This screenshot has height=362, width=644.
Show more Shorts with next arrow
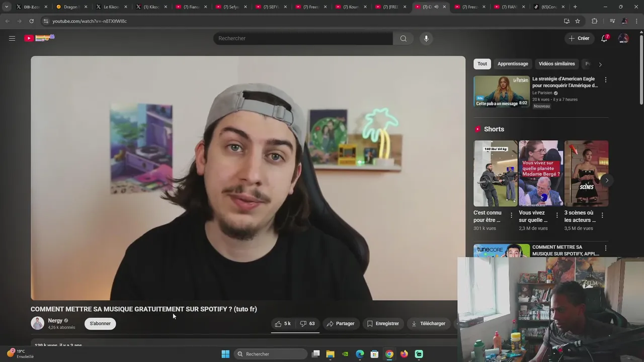point(607,180)
